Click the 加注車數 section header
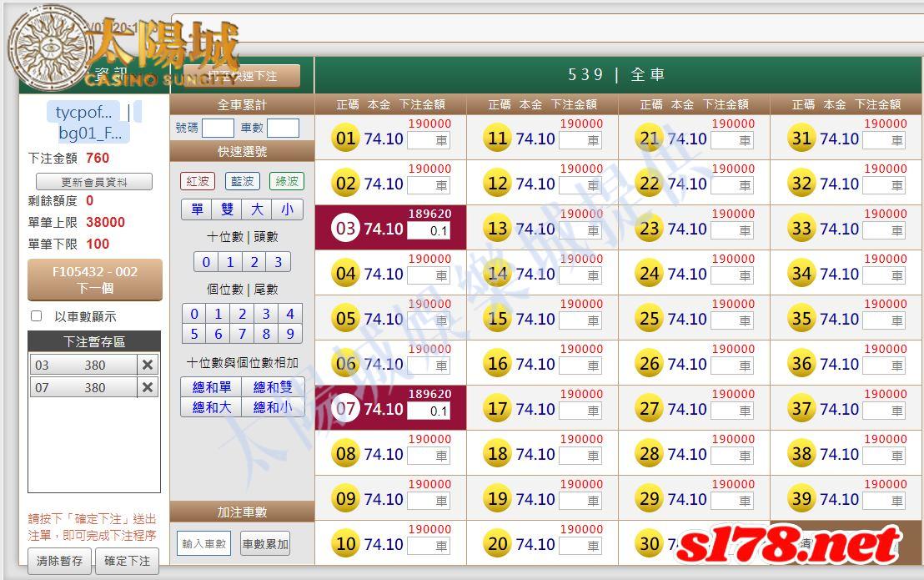 point(242,512)
